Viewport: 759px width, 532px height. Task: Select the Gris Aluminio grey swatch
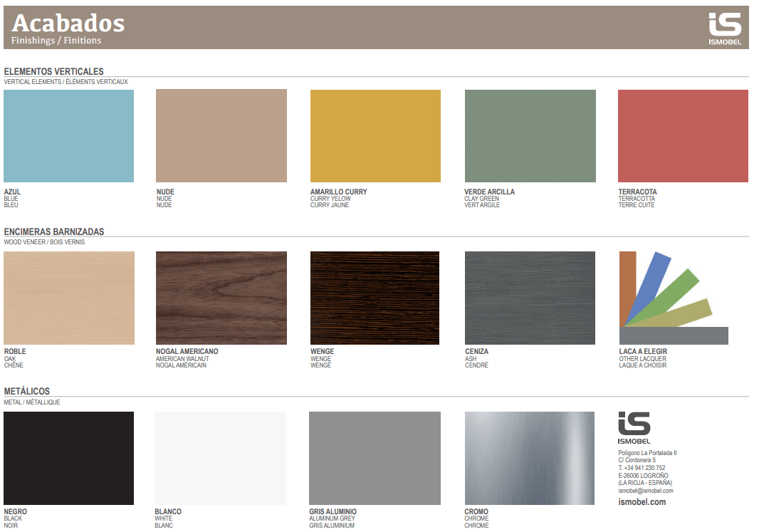[375, 458]
